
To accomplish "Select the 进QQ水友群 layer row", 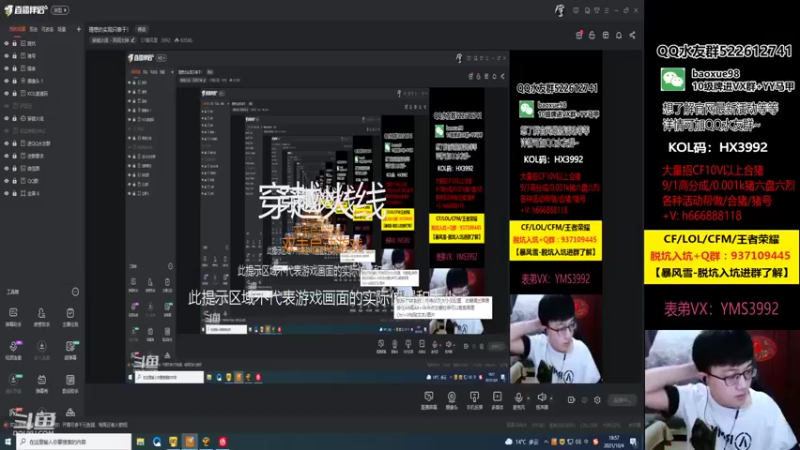I will click(x=42, y=143).
